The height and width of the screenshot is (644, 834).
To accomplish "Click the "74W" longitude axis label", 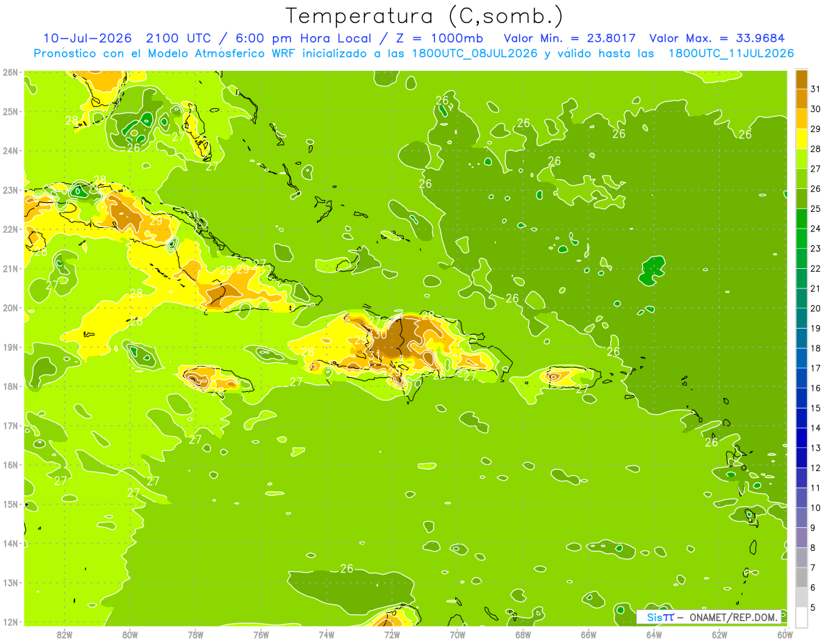I will (326, 634).
